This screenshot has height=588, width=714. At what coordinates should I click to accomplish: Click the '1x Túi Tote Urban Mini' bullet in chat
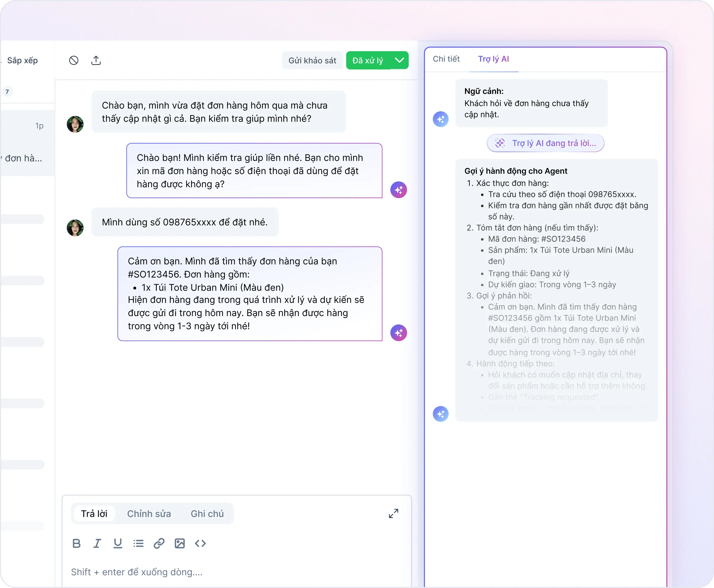pyautogui.click(x=212, y=287)
